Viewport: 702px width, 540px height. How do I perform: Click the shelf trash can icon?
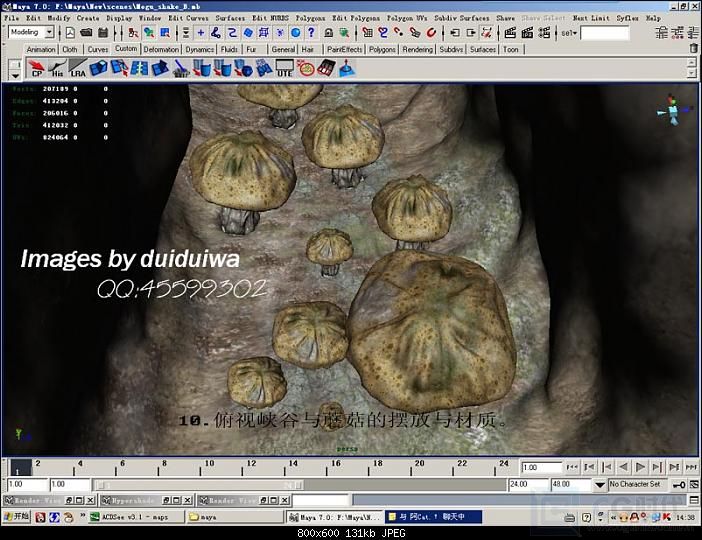click(x=693, y=48)
